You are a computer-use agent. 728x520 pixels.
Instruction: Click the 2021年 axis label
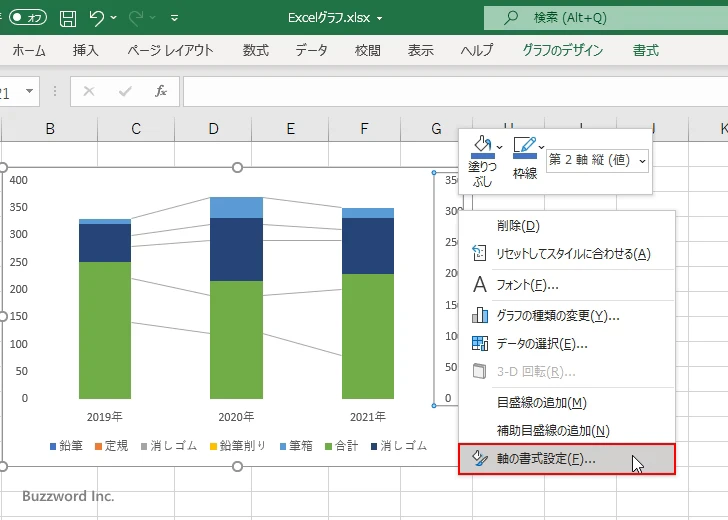[368, 417]
